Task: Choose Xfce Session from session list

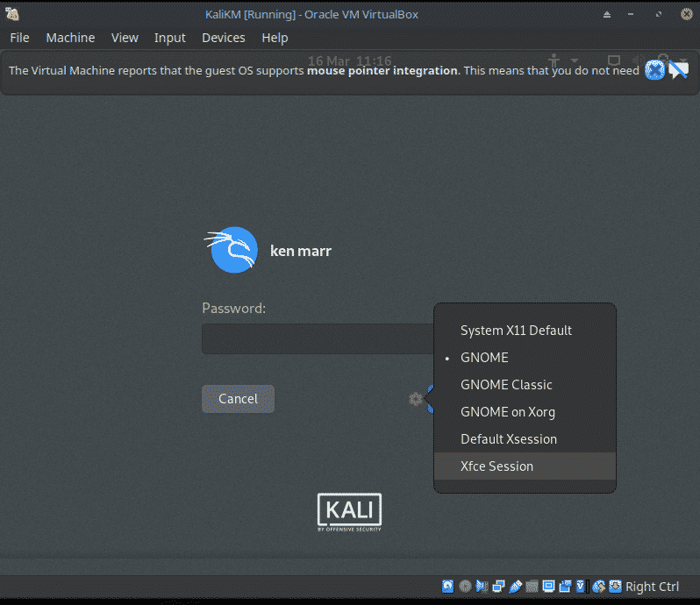Action: 496,466
